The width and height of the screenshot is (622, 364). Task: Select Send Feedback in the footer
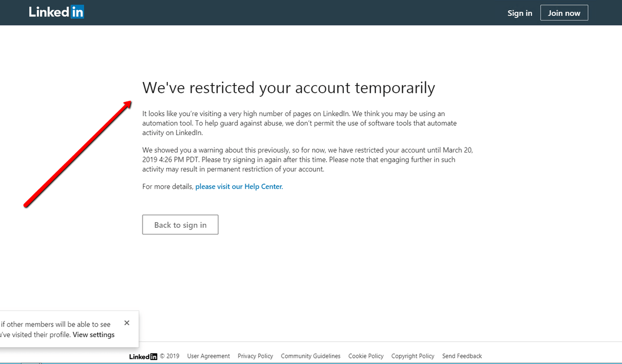pos(462,356)
